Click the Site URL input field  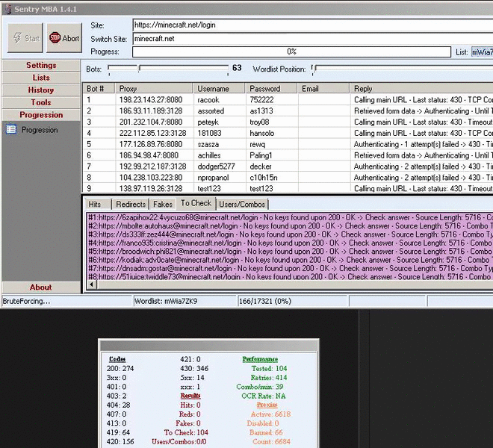click(313, 25)
